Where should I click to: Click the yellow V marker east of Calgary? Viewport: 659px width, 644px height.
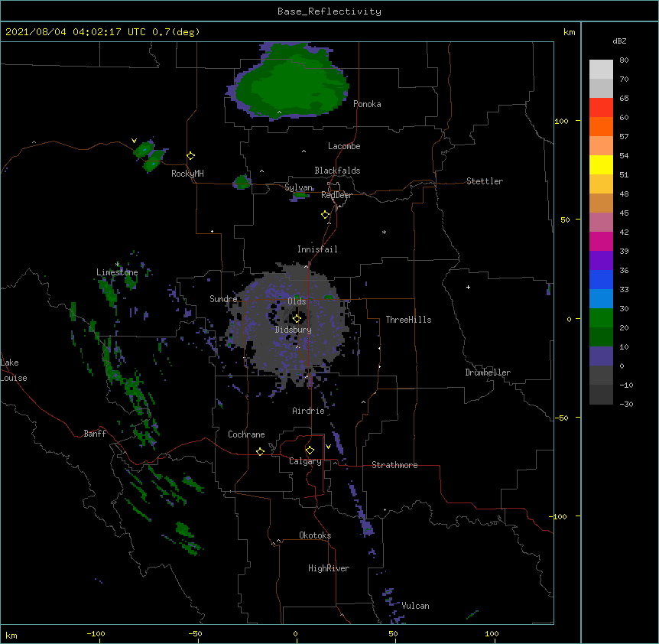328,447
